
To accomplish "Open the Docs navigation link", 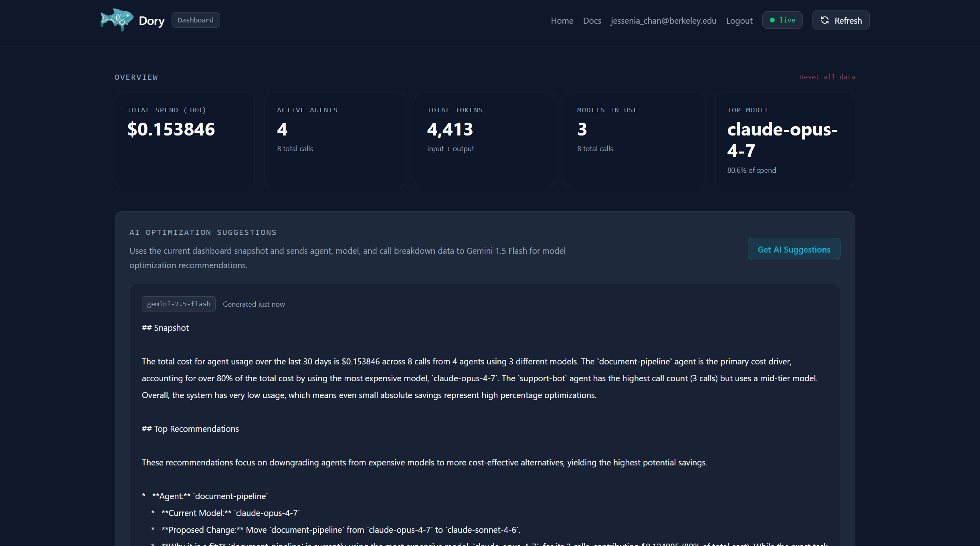I will click(x=592, y=21).
